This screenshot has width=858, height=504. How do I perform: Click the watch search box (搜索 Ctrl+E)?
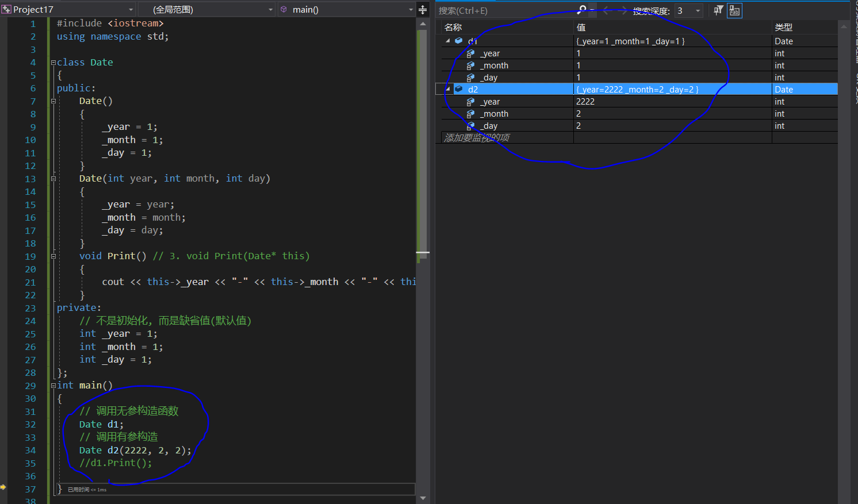click(507, 10)
